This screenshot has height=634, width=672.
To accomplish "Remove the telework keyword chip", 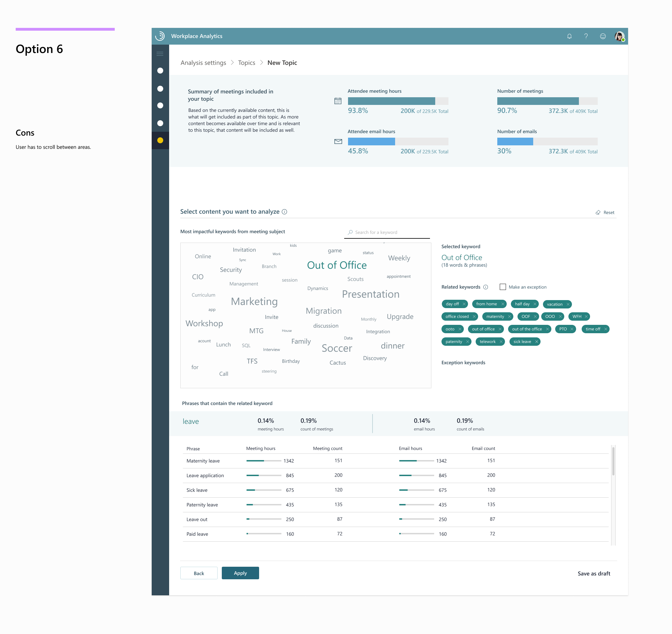I will tap(501, 342).
